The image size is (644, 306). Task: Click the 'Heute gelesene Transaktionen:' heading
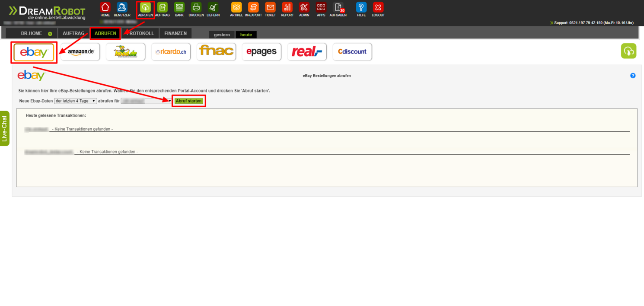[56, 116]
